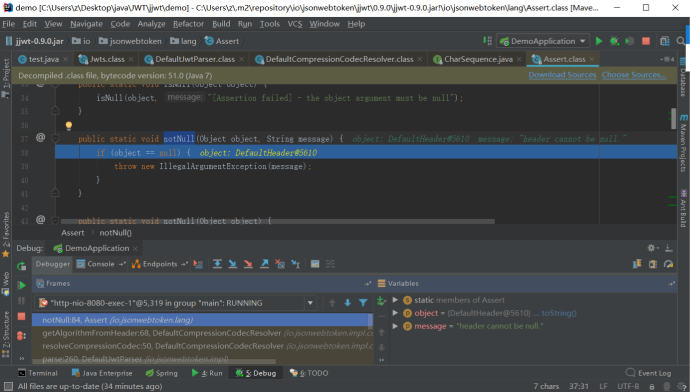Stop the application with red square toolbar icon

[646, 41]
